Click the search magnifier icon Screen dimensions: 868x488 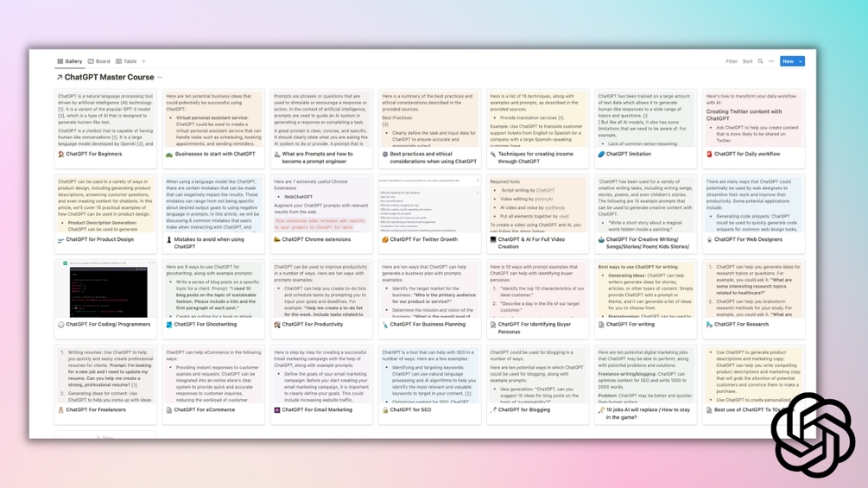760,61
